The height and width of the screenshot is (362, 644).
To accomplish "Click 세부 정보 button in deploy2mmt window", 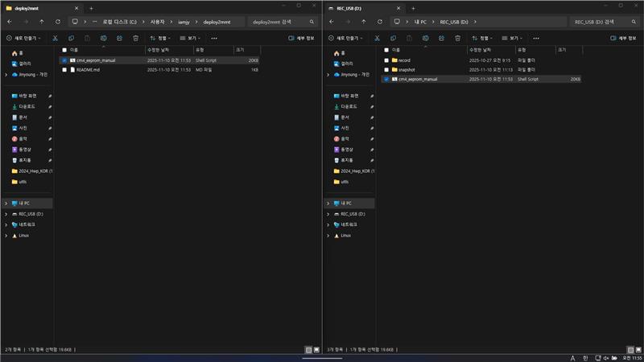I will (302, 38).
